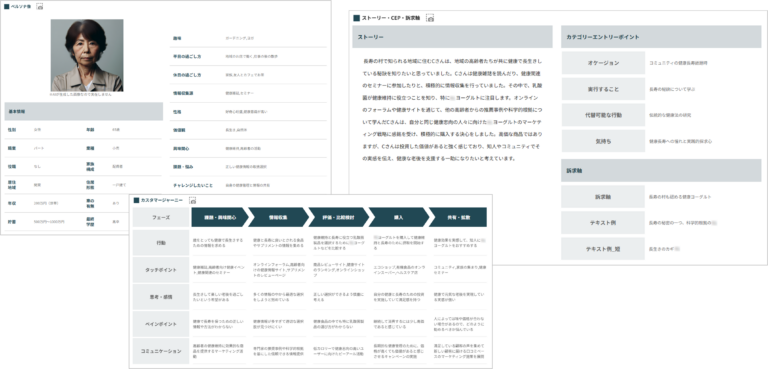Click the コミュニケーション row label
768x369 pixels.
tap(161, 351)
